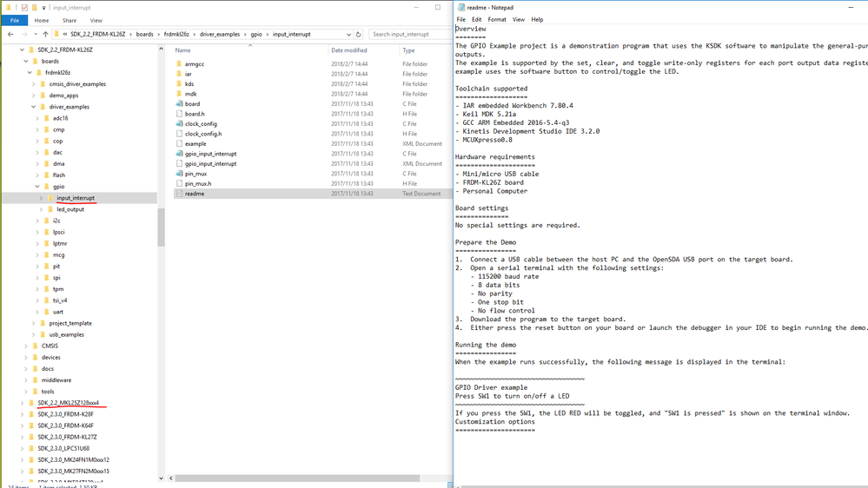Open the kds folder in file list
This screenshot has height=488, width=868.
pyautogui.click(x=189, y=84)
